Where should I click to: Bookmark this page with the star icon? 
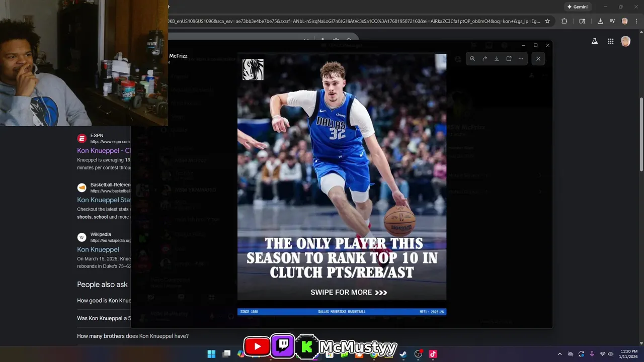pos(547,21)
